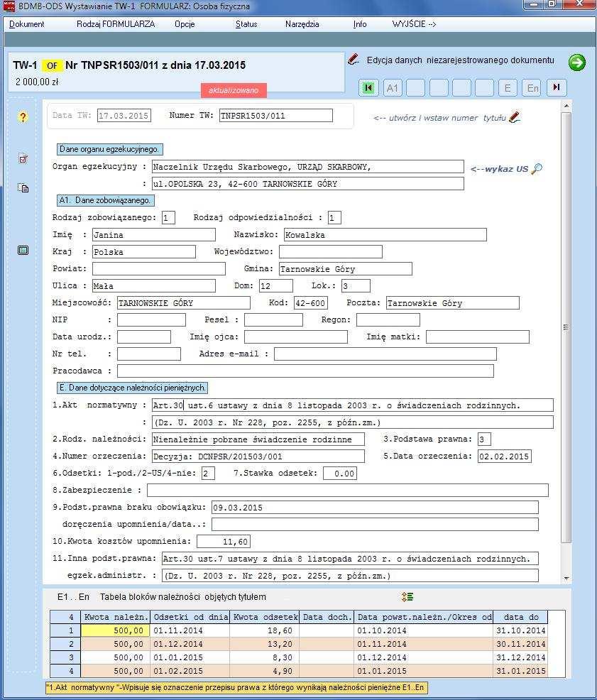This screenshot has height=700, width=597.
Task: Click the empty Pesel field
Action: (x=273, y=319)
